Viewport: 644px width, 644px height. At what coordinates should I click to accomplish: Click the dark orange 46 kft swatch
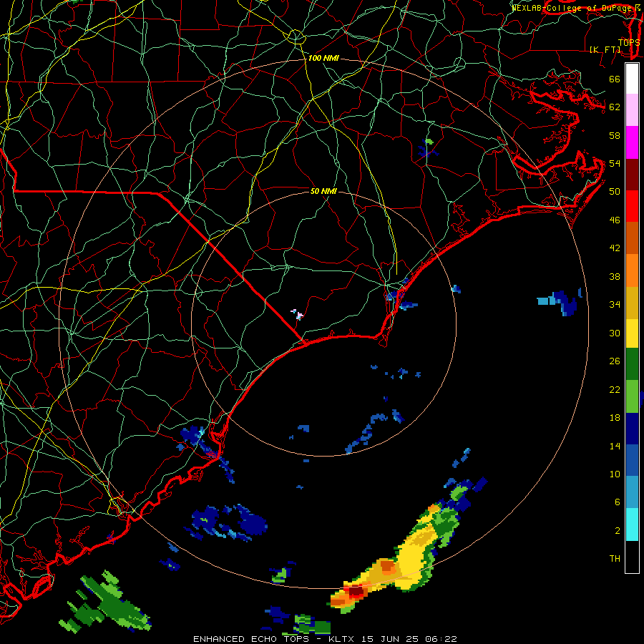point(632,238)
